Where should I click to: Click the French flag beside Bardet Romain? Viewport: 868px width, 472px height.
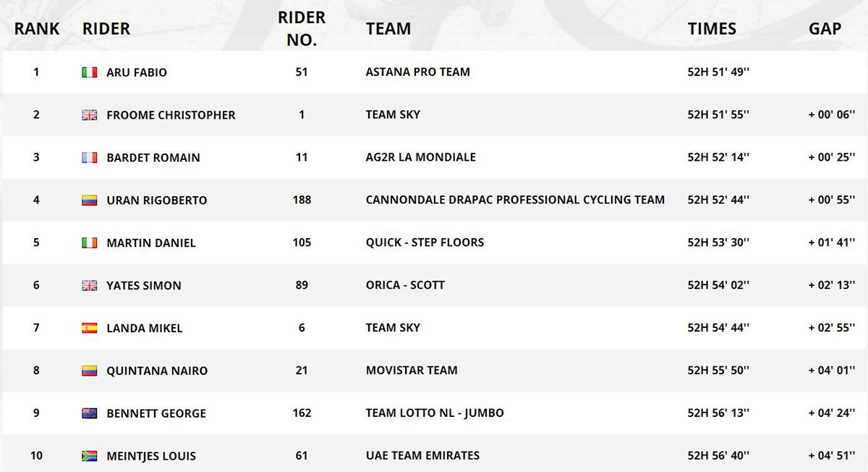pos(89,158)
